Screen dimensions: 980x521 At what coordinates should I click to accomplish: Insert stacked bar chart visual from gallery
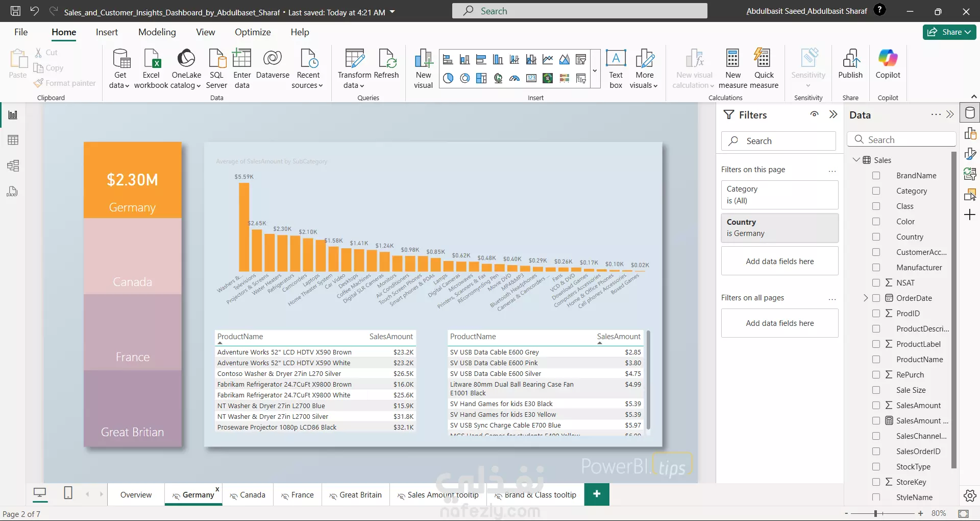point(448,60)
